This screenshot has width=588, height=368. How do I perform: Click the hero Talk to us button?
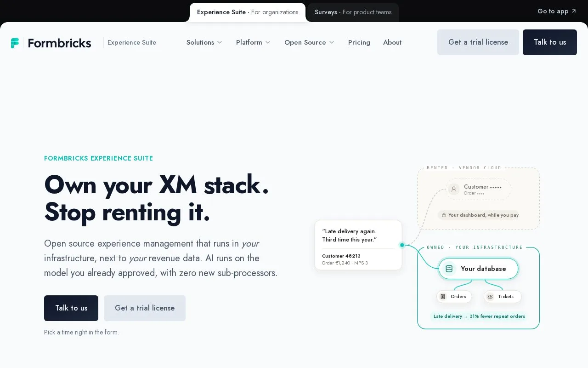coord(71,308)
